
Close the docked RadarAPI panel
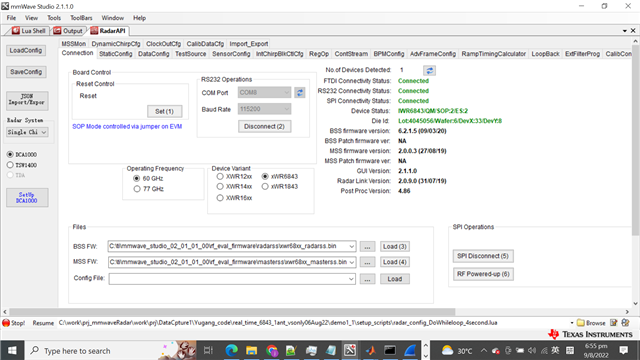633,31
